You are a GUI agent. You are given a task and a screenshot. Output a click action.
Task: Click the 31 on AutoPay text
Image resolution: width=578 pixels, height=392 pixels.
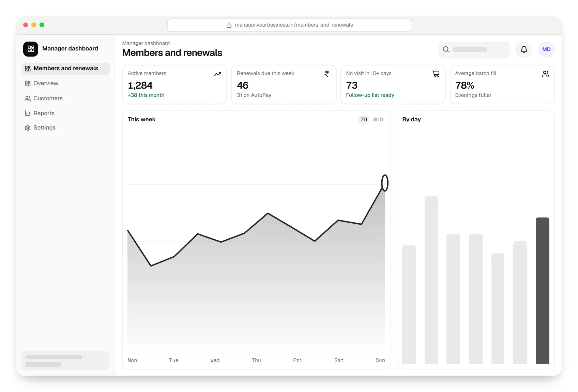254,95
